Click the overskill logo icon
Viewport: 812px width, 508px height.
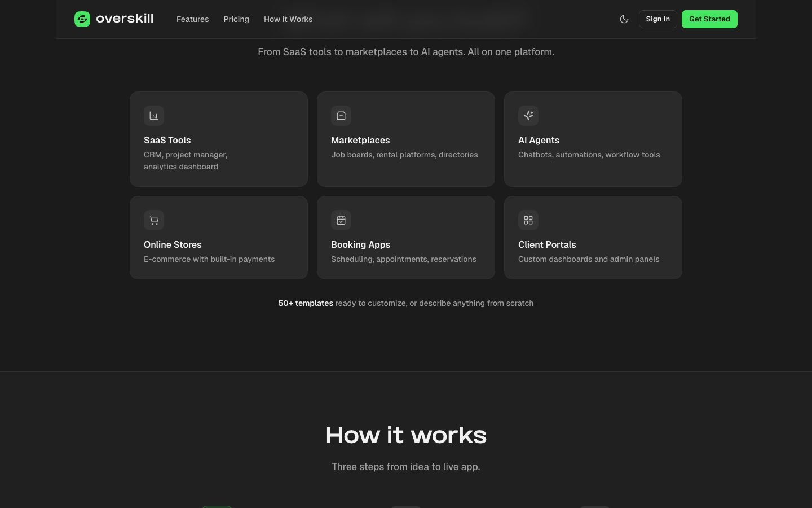[82, 19]
